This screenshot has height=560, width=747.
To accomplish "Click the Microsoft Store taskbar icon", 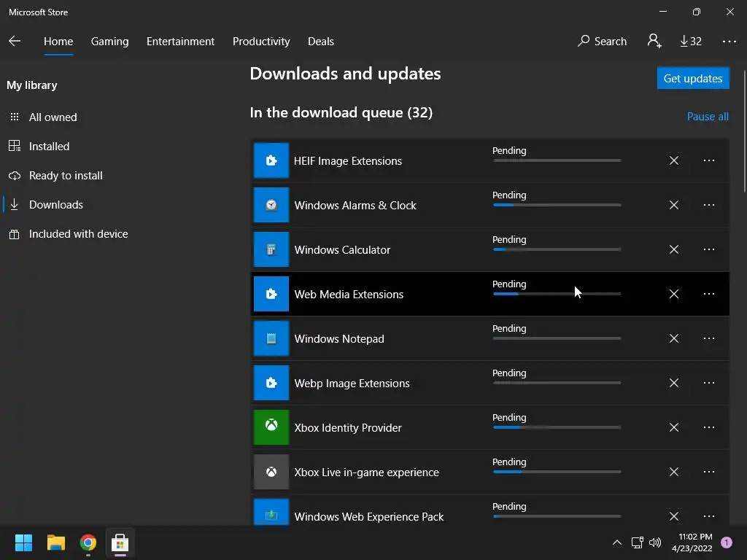I will pyautogui.click(x=120, y=542).
